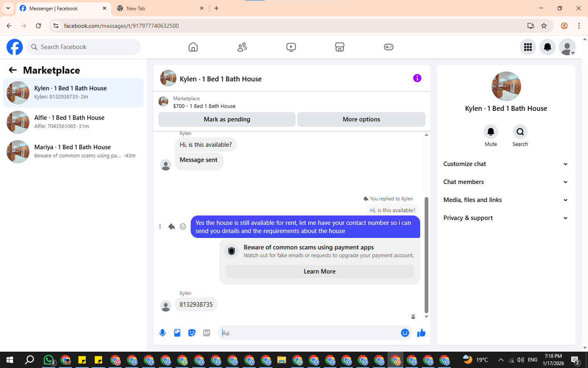Open Windows Start menu
Screen dimensions: 588x368
click(10, 360)
